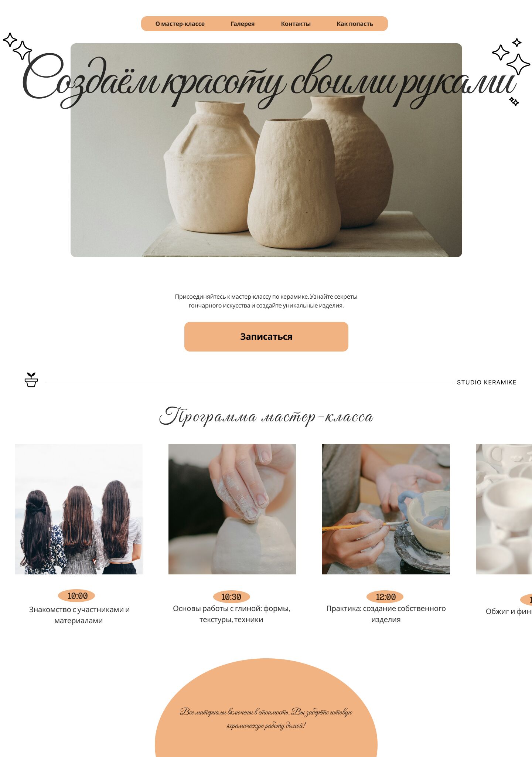
Task: Click the 'Записаться' button
Action: [266, 337]
